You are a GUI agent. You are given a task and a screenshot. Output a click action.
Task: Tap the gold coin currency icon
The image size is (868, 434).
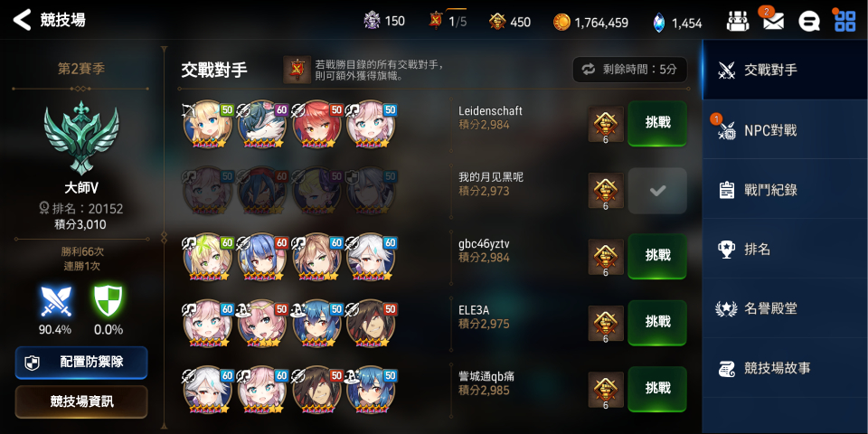point(561,22)
